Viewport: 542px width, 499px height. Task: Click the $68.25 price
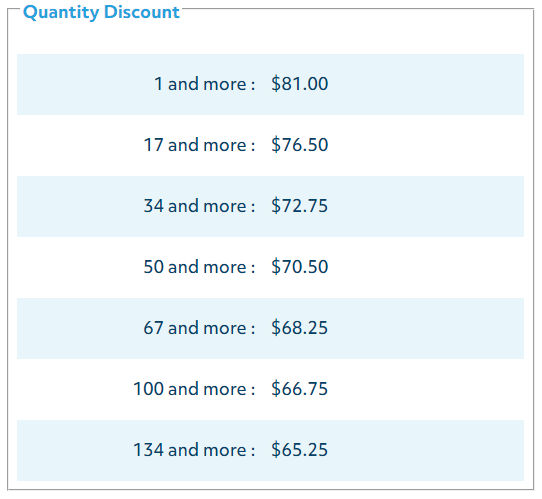(299, 328)
